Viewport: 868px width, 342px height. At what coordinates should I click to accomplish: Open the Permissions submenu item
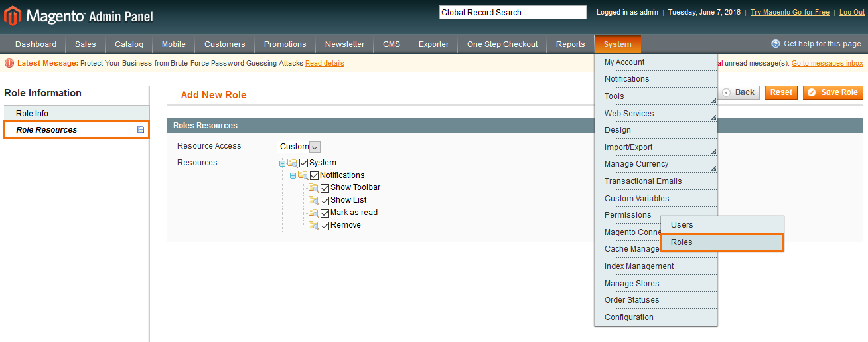click(x=628, y=215)
